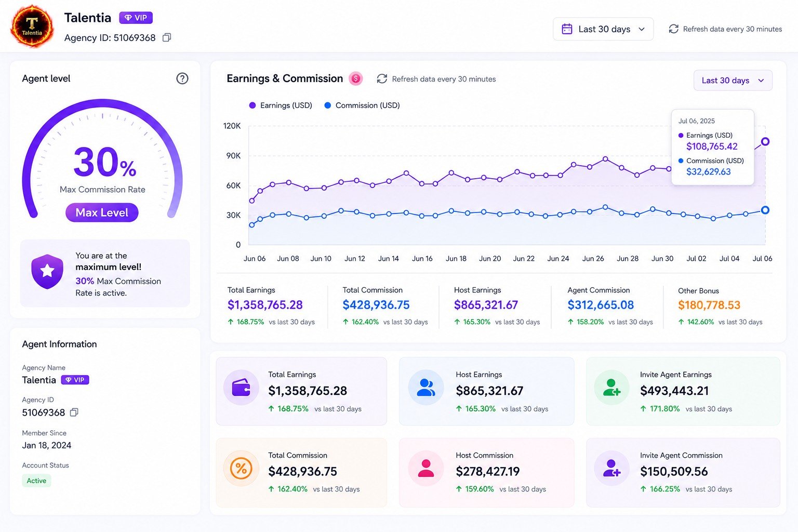
Task: Toggle the Commission (USD) legend series
Action: tap(362, 105)
